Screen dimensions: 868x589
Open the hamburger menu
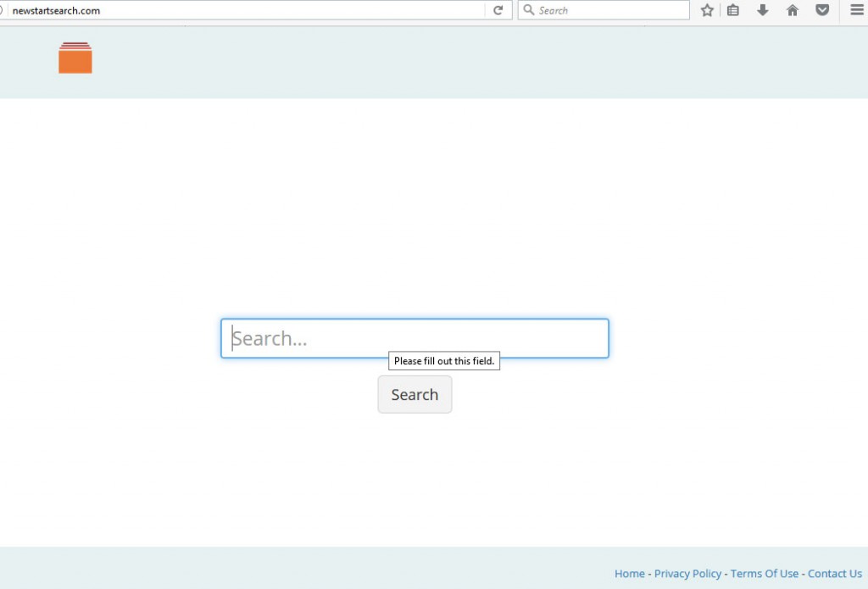coord(857,10)
